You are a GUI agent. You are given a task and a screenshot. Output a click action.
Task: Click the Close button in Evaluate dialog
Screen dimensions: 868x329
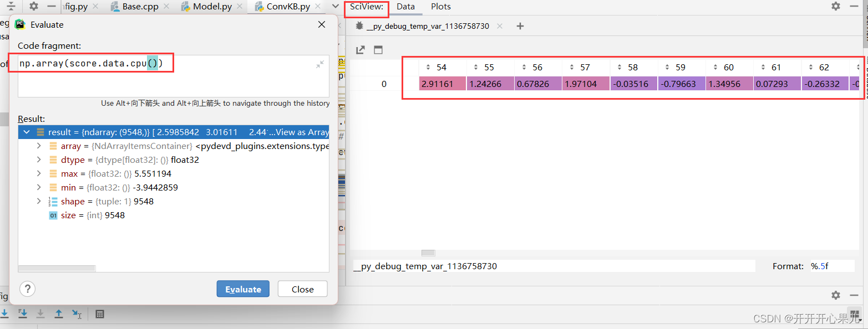click(302, 289)
